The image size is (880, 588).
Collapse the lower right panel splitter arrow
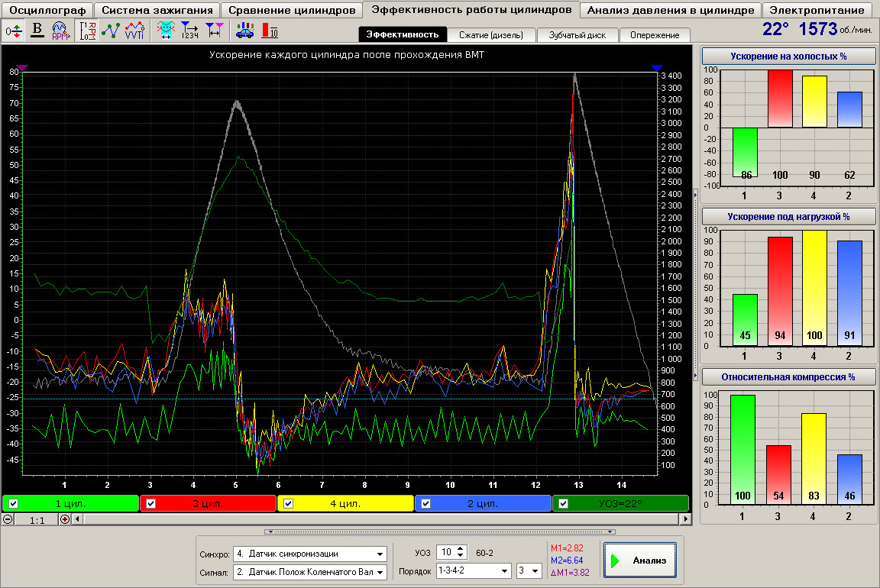point(696,376)
